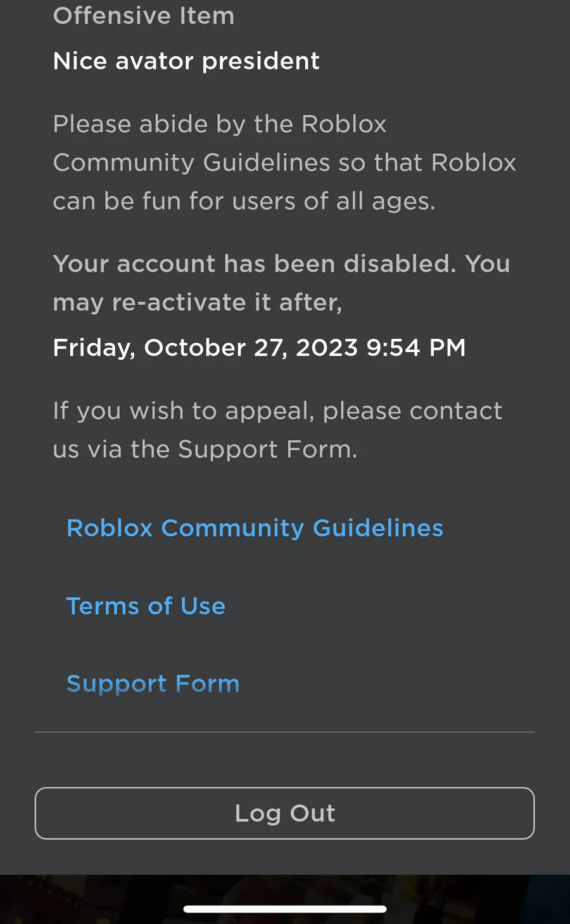Click the word 'disabled.' in the notice

tap(400, 264)
